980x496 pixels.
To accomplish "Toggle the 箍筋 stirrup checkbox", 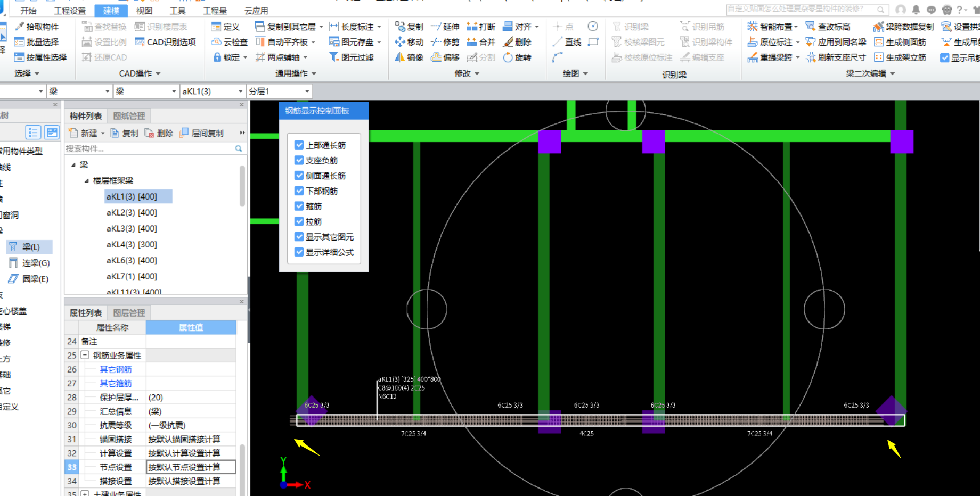I will [299, 206].
